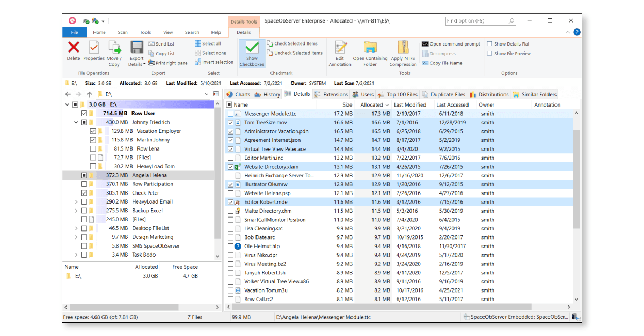Click Copy File Name

(442, 63)
